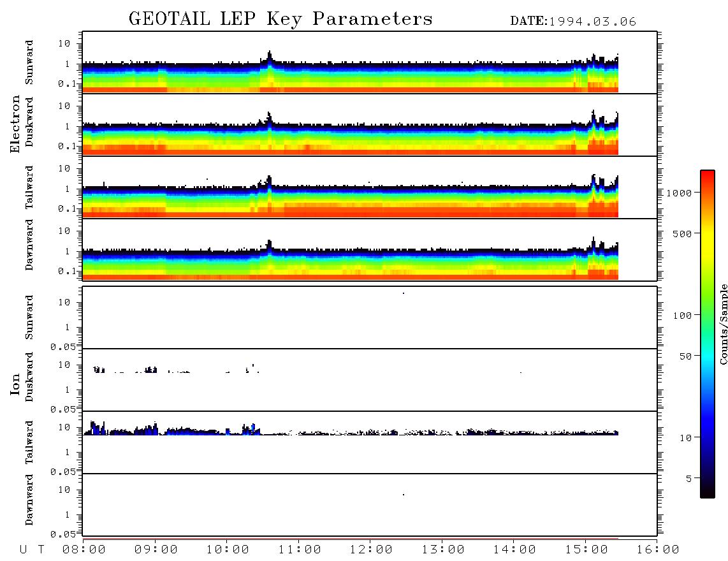The height and width of the screenshot is (561, 728).
Task: Click the 10 tick of the Electron Tailward panel
Action: pyautogui.click(x=64, y=168)
